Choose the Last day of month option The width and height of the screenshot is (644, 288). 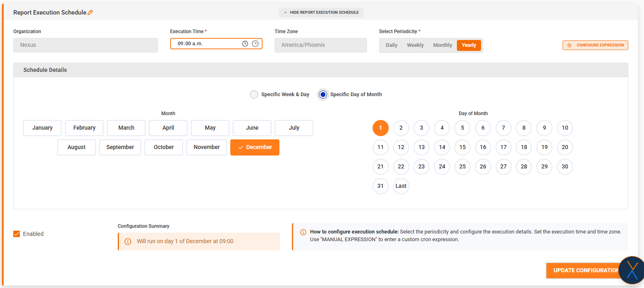[x=401, y=186]
